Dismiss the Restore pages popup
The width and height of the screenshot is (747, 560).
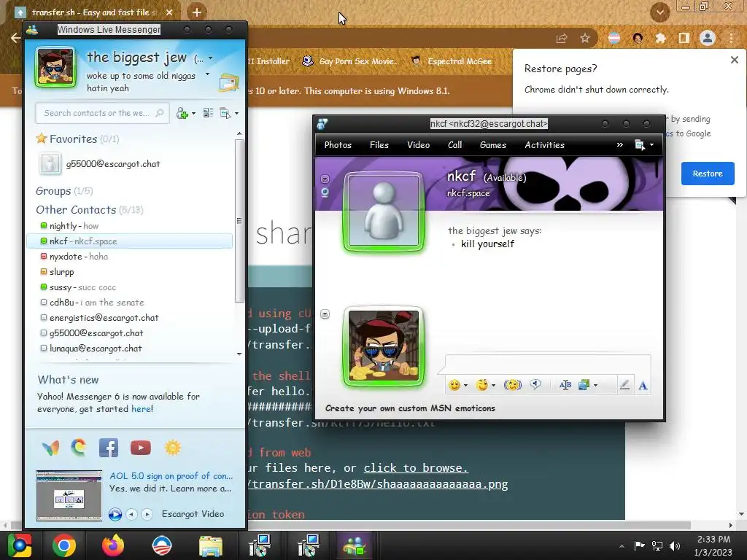point(734,60)
